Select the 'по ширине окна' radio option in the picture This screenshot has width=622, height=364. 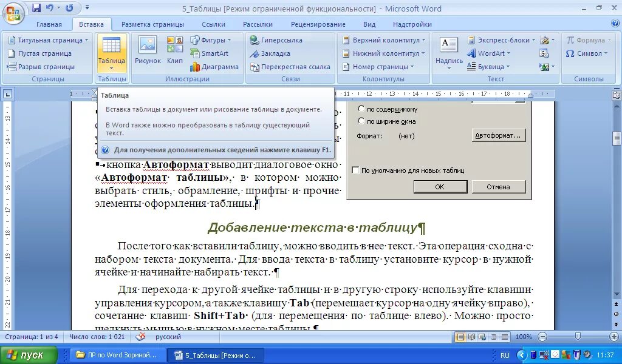pos(361,120)
